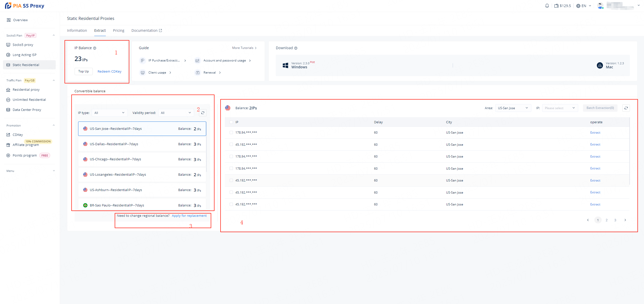The image size is (644, 304).
Task: Open the Area dropdown showing US-San Jose
Action: pos(513,108)
